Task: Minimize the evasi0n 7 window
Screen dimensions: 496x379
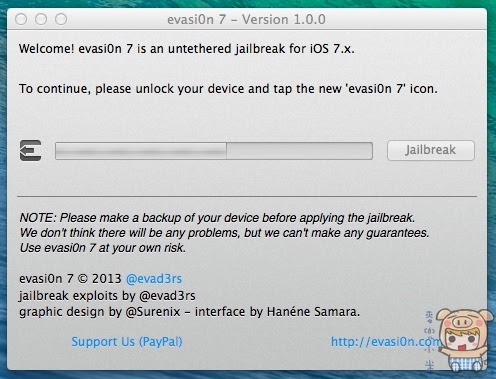Action: (x=41, y=19)
